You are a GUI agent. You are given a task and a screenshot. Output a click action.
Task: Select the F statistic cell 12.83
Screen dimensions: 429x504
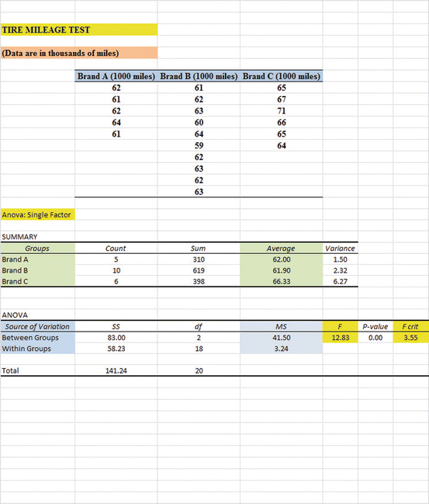[x=340, y=338]
